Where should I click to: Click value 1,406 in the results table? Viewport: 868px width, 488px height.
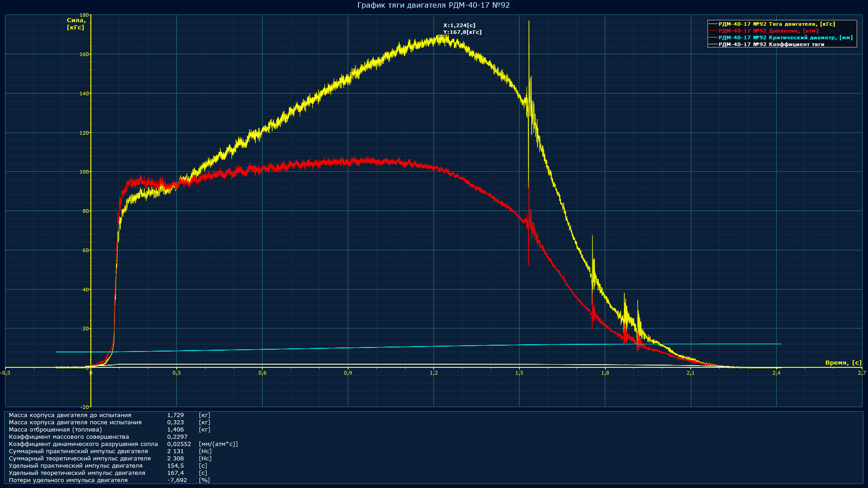[175, 430]
